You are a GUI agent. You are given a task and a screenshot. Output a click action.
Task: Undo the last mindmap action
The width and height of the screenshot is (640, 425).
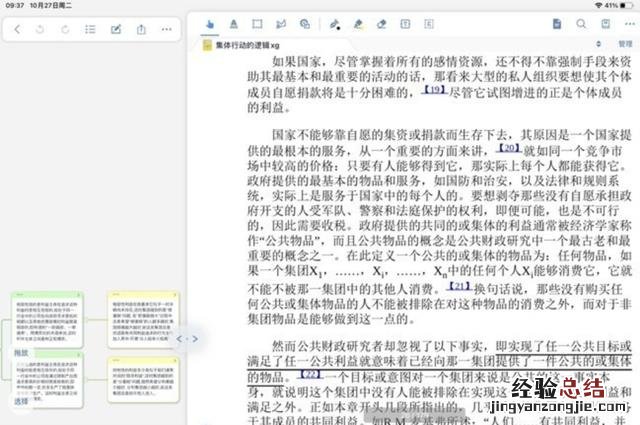[x=42, y=30]
